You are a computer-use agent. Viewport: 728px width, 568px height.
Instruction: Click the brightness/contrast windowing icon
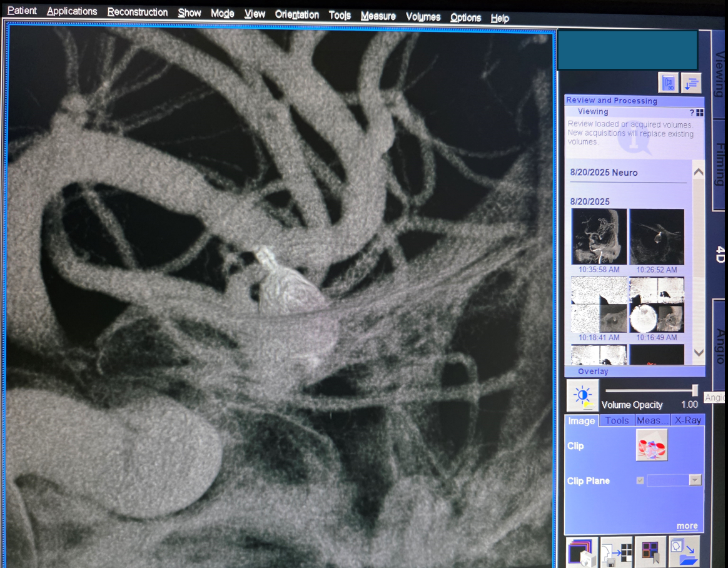click(x=583, y=395)
